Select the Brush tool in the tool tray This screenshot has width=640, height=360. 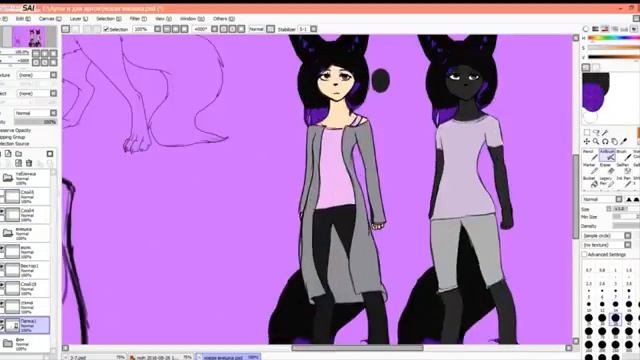623,155
